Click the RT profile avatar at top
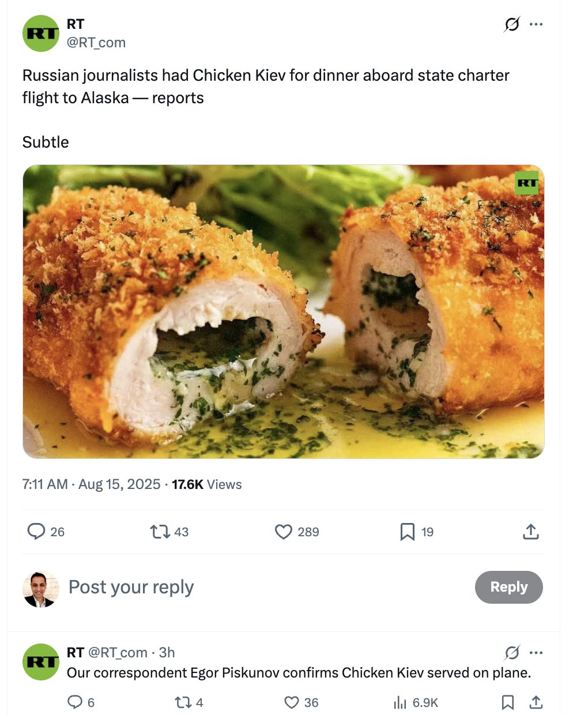 coord(41,33)
